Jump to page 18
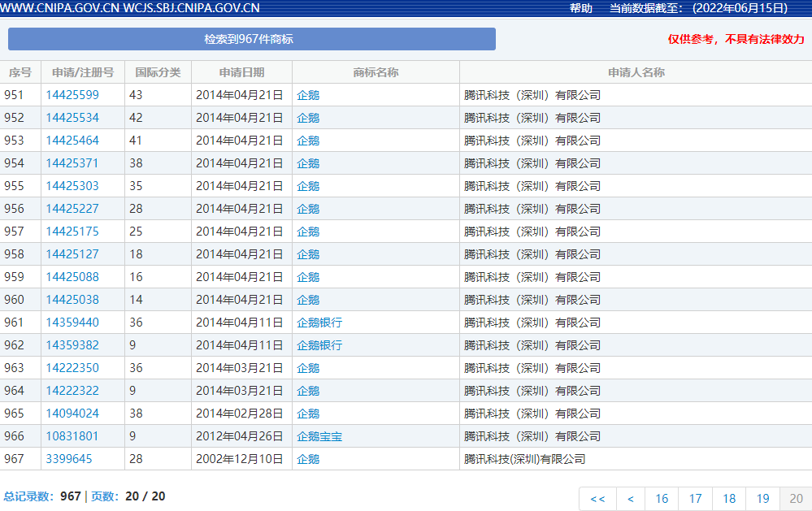Viewport: 812px width, 511px height. coord(729,499)
